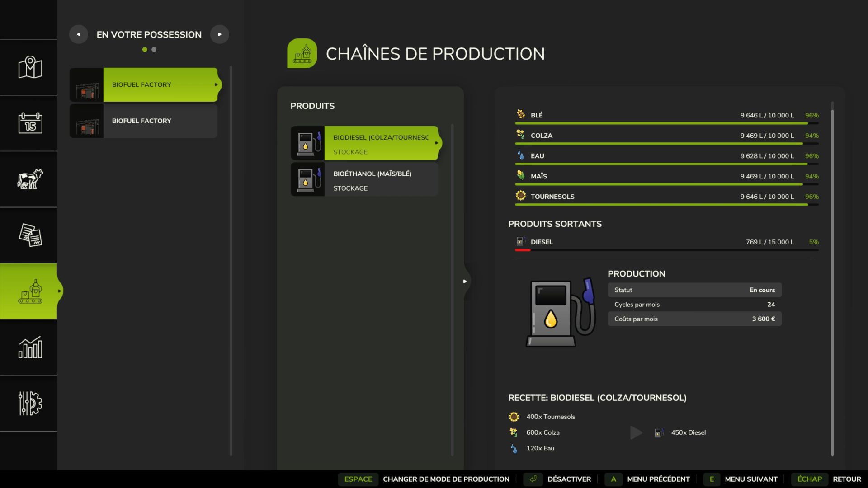Open the statistics chart icon

[x=30, y=347]
